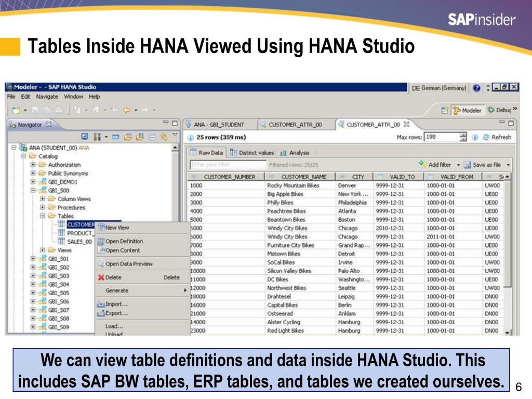Click the Enter your filter text box
The width and height of the screenshot is (532, 399).
tap(229, 165)
